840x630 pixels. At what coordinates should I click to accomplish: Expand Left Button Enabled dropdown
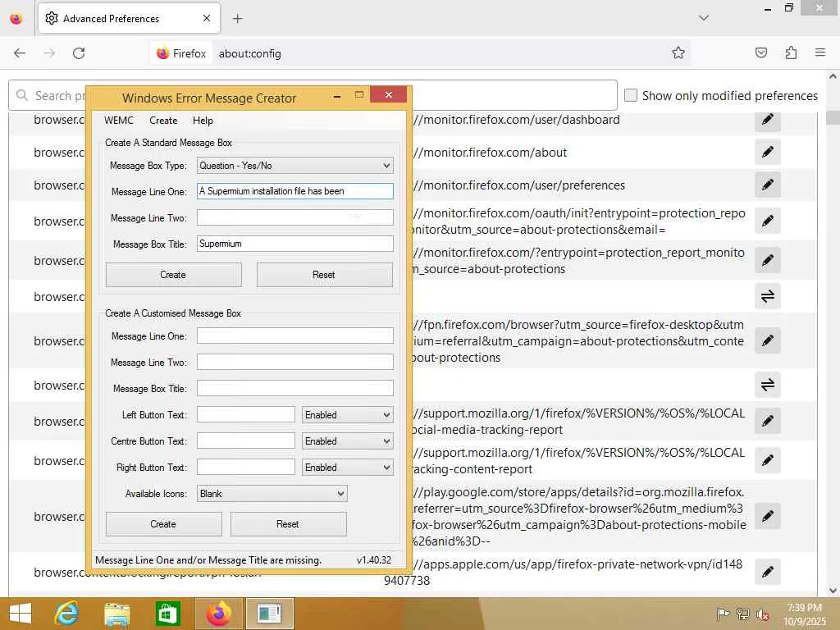[x=347, y=414]
